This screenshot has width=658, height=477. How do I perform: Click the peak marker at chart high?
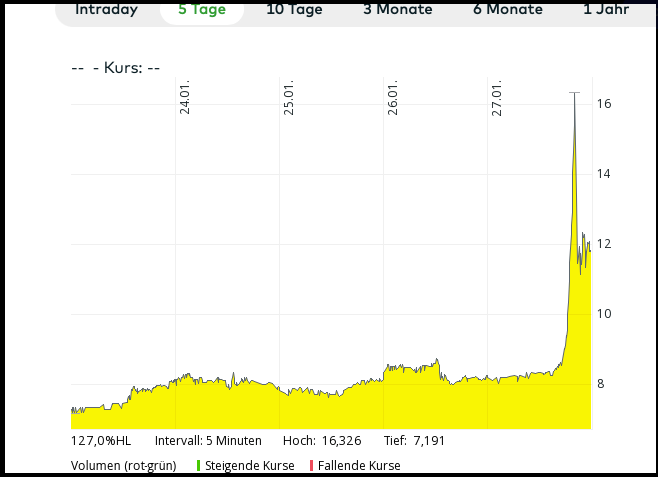(574, 93)
